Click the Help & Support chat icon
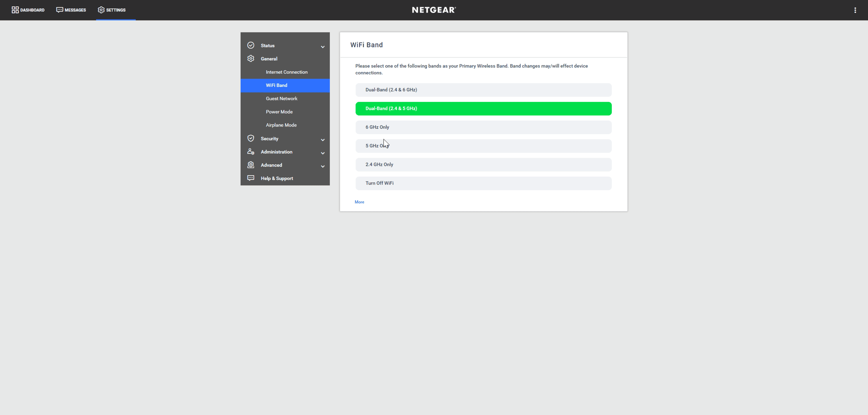 point(251,178)
